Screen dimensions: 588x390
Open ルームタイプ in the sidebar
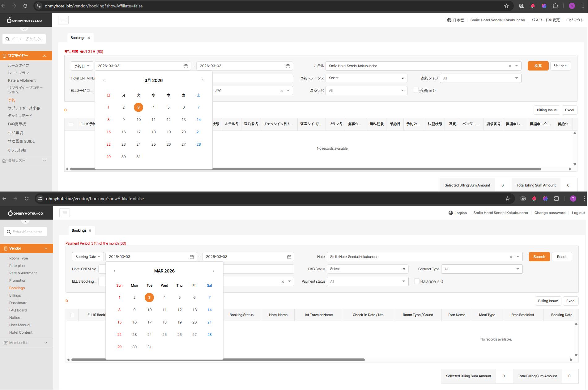pyautogui.click(x=19, y=66)
